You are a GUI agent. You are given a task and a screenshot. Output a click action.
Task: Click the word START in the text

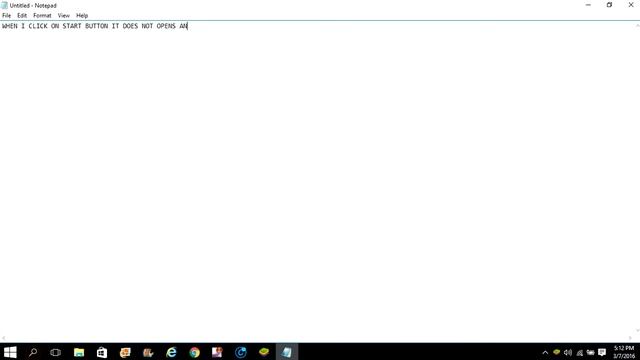(72, 26)
